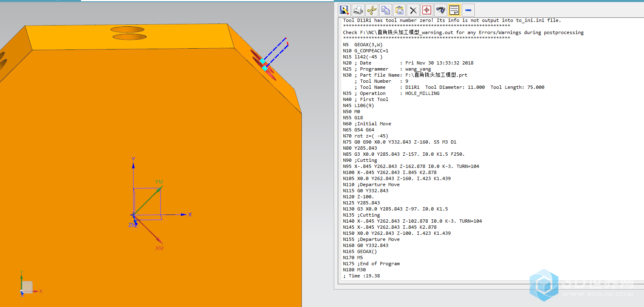Image resolution: width=644 pixels, height=307 pixels.
Task: Click the Programmer line 'wang_yang'
Action: 387,69
